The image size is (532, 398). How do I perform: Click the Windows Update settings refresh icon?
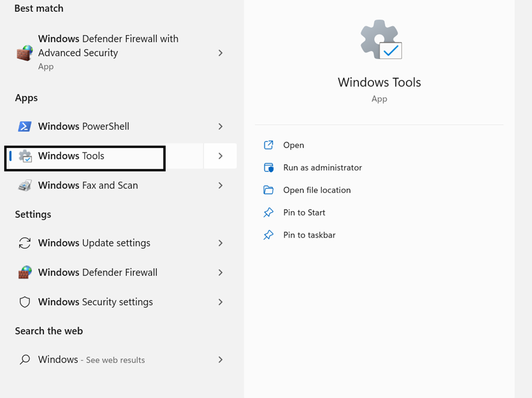(25, 243)
